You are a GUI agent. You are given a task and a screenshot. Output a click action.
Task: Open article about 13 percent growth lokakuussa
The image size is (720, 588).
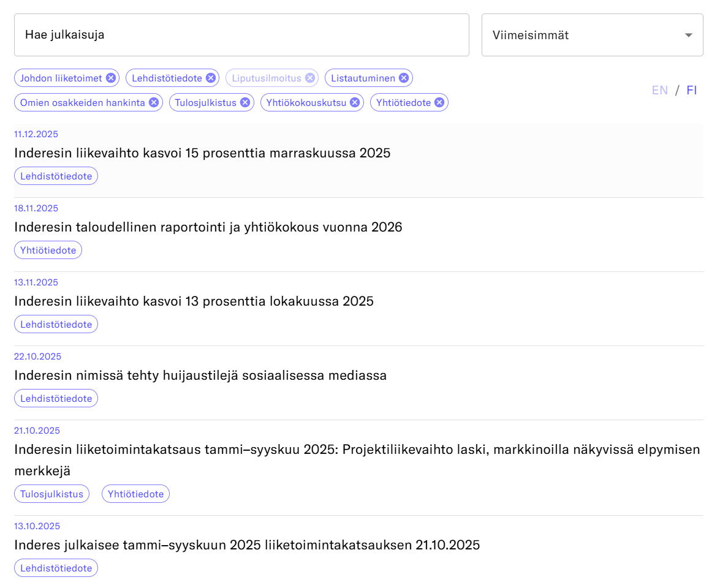coord(194,301)
